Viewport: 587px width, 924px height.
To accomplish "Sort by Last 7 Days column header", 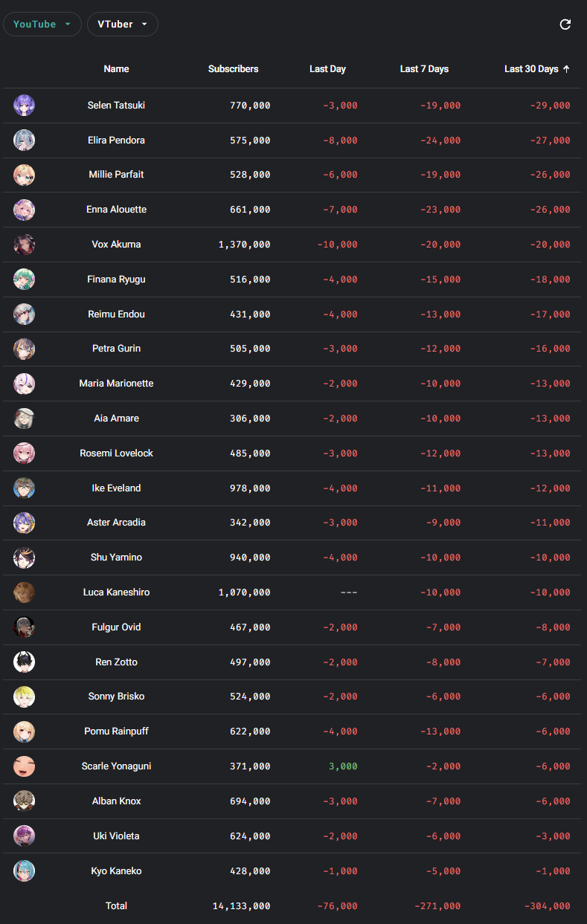I will [424, 69].
